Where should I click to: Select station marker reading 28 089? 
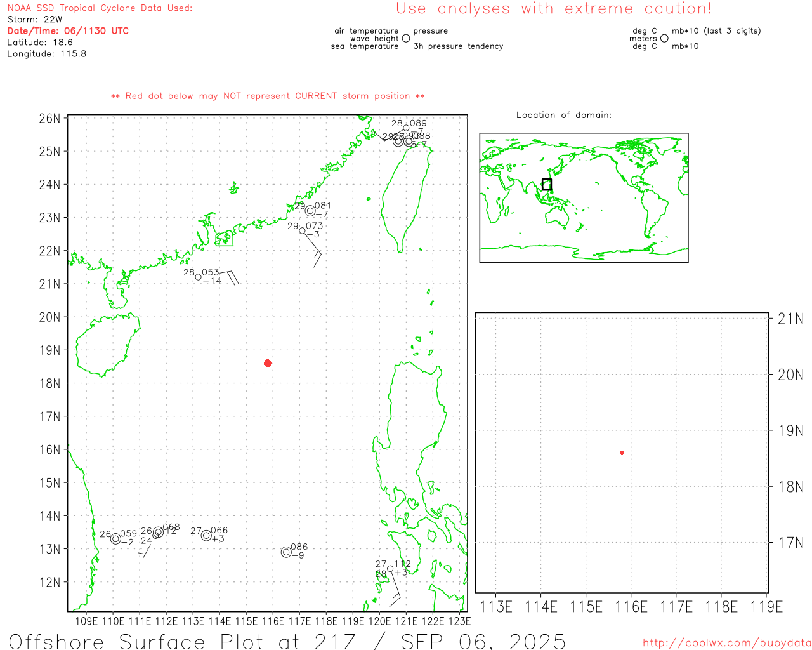tap(407, 128)
